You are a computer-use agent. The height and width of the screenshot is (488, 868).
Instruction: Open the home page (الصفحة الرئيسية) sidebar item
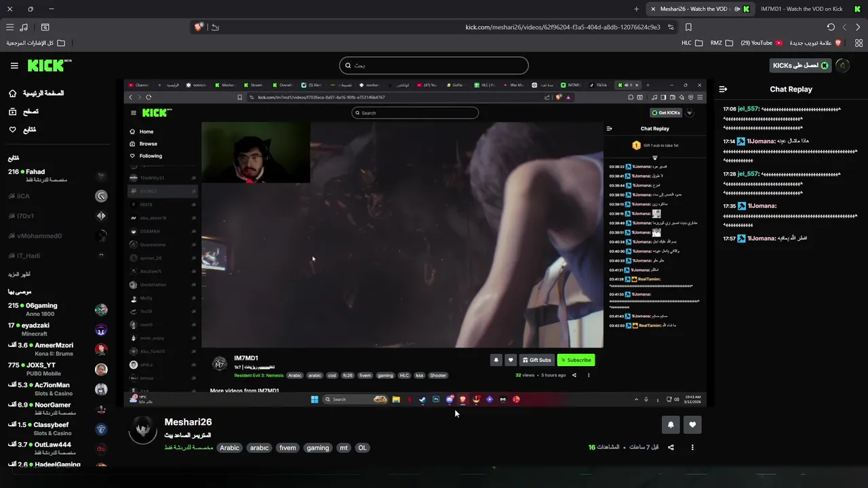37,93
